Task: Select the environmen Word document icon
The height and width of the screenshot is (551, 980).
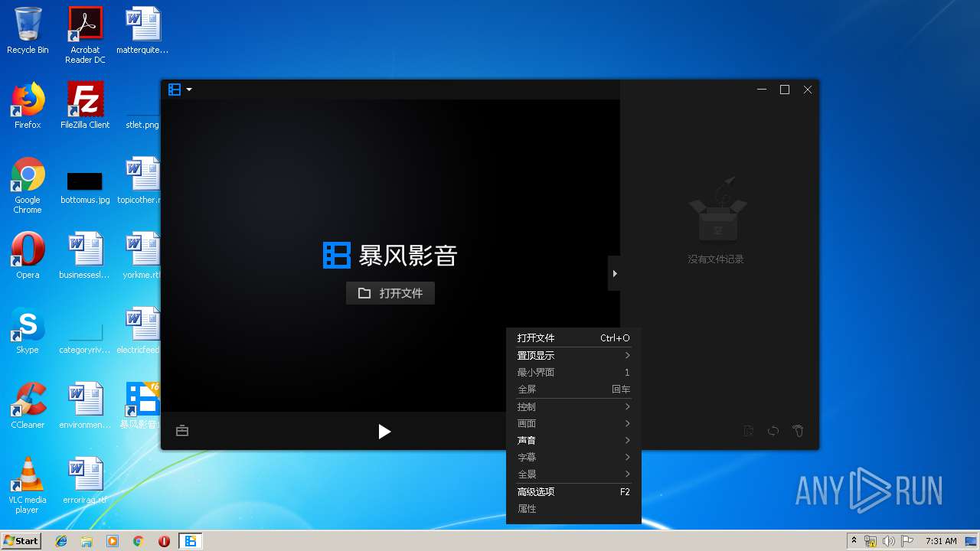Action: (85, 406)
